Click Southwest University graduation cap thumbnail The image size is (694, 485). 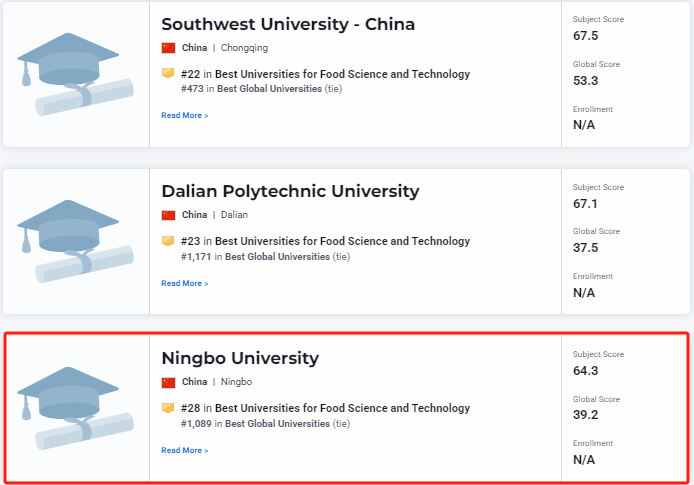point(76,75)
